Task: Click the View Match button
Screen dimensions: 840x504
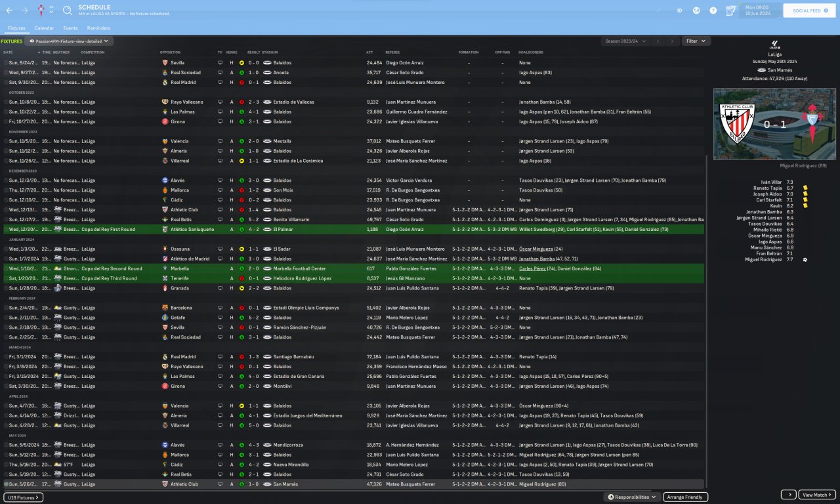Action: tap(818, 495)
